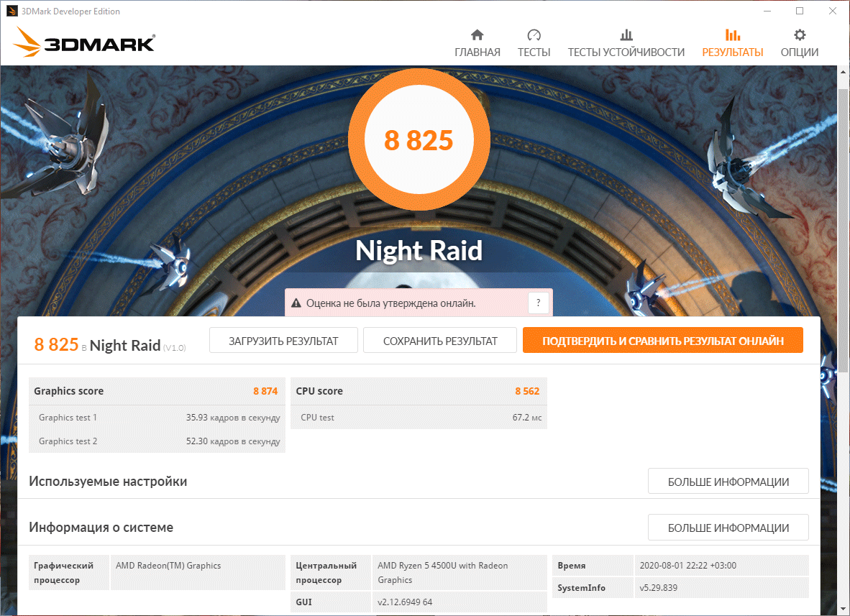Viewport: 850px width, 616px height.
Task: Click the question mark help button
Action: coord(539,303)
